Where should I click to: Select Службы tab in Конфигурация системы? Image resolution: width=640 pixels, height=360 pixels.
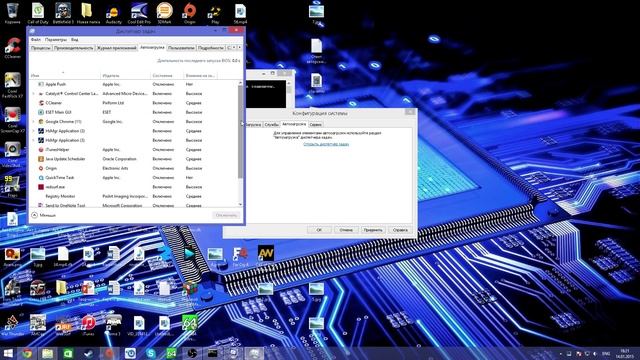271,124
